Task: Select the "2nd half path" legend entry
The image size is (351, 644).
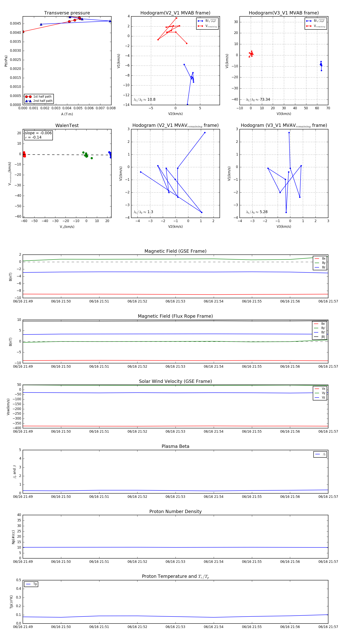Action: pos(39,101)
